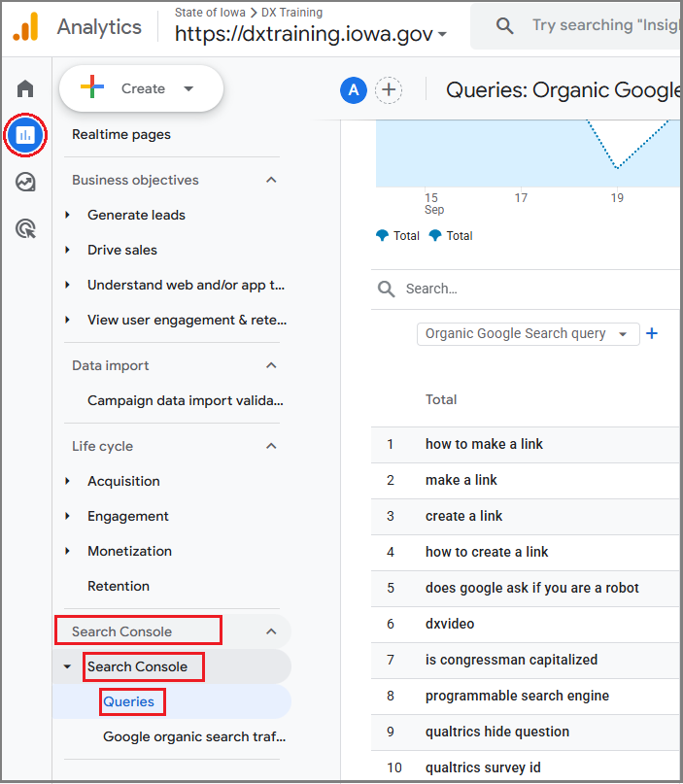Open the Home icon in left rail
Screen dimensions: 683x784
tap(25, 89)
